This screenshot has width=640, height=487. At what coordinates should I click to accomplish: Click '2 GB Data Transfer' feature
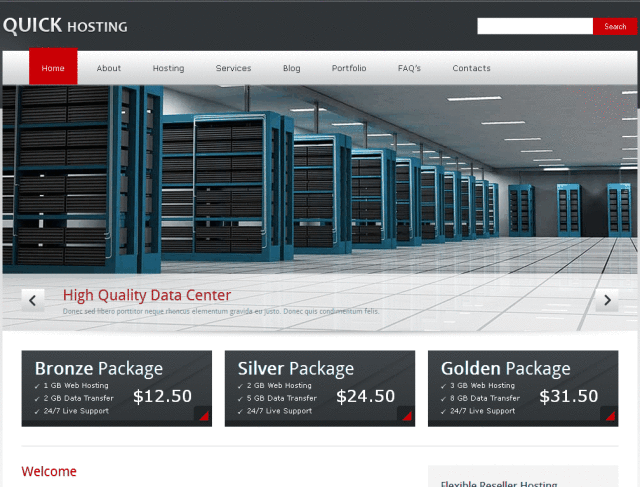click(x=78, y=398)
